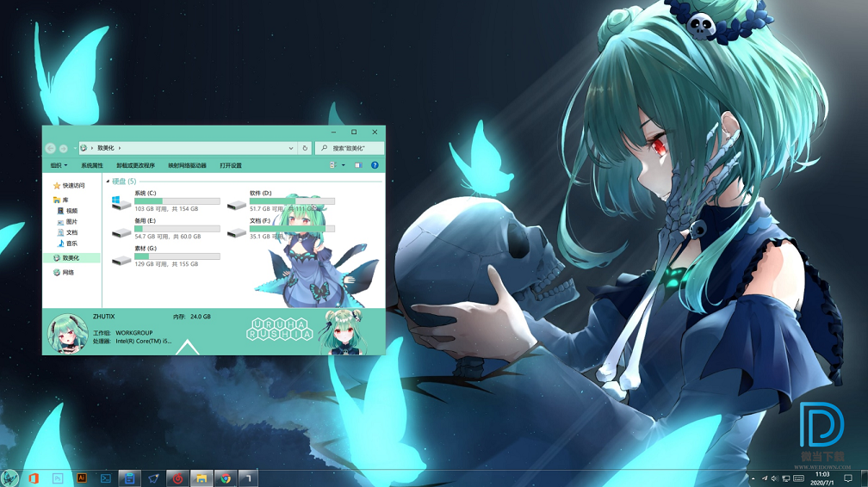
Task: Open 图片 library in sidebar
Action: 67,222
